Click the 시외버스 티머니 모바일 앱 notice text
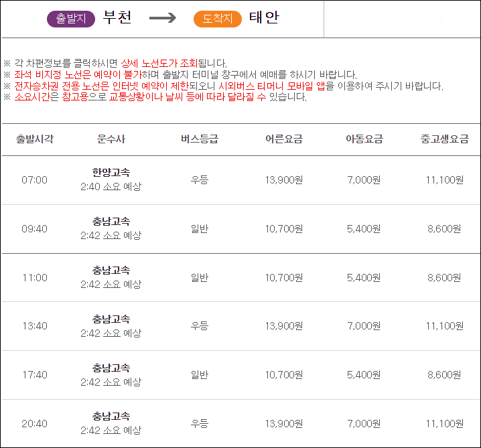Image resolution: width=481 pixels, height=448 pixels. pos(271,86)
